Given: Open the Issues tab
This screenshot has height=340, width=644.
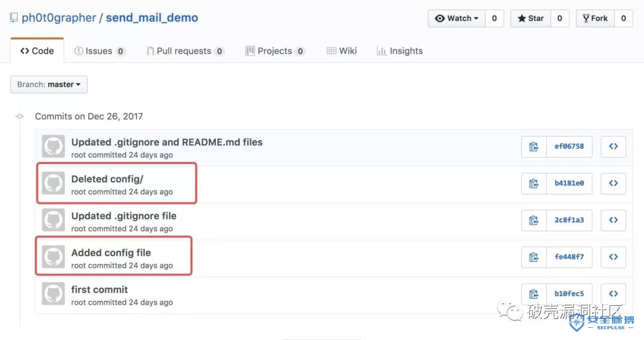Looking at the screenshot, I should click(100, 51).
